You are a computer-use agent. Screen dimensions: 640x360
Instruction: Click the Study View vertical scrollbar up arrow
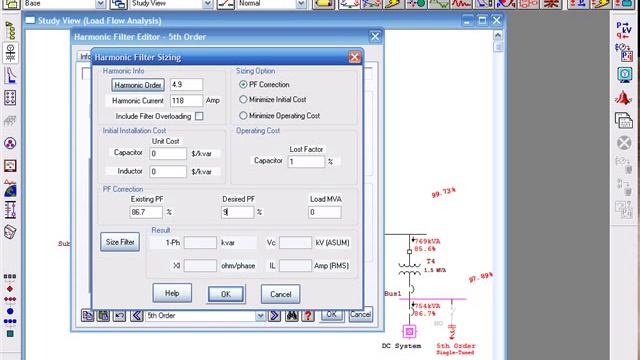[x=498, y=36]
